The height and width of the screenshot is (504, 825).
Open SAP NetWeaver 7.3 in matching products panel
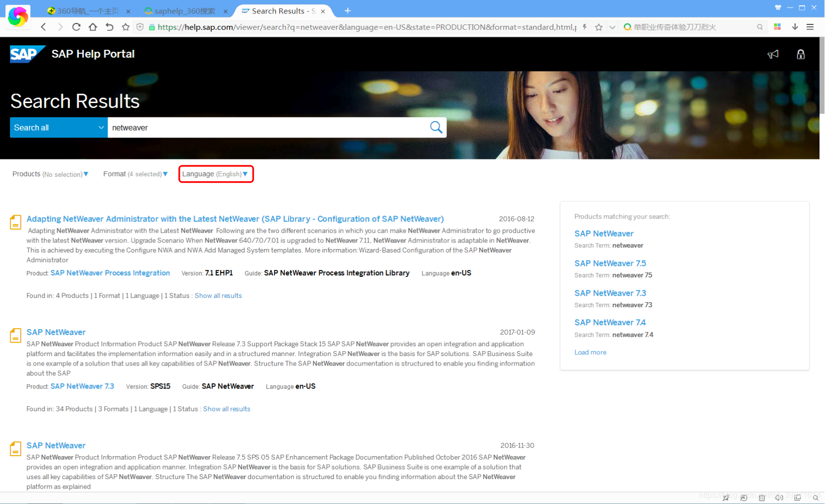click(610, 293)
